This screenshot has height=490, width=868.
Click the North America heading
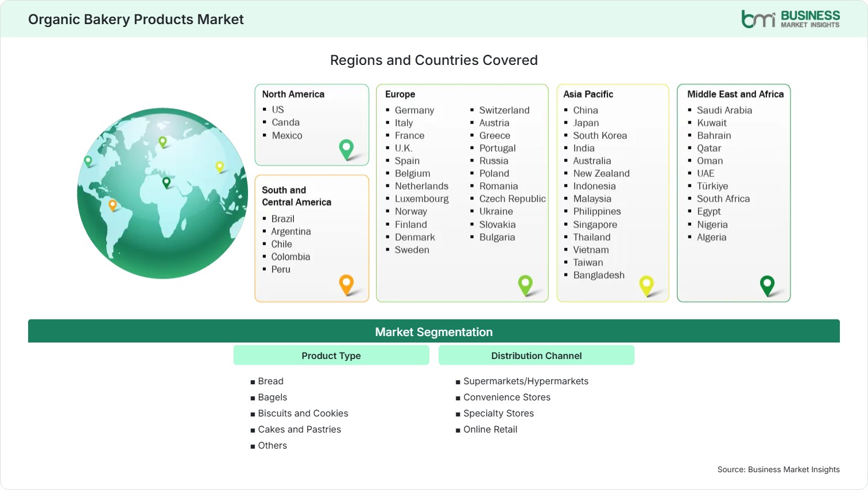[293, 94]
